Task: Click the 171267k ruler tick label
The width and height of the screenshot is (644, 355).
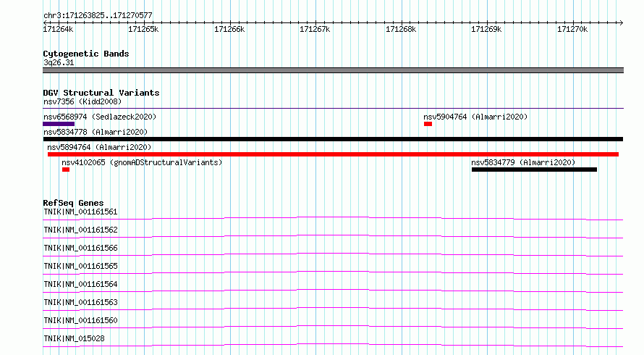Action: 315,29
